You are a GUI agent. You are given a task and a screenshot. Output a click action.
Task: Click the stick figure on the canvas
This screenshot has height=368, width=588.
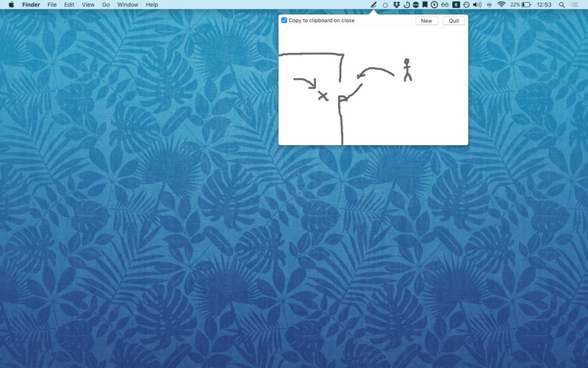(x=406, y=70)
